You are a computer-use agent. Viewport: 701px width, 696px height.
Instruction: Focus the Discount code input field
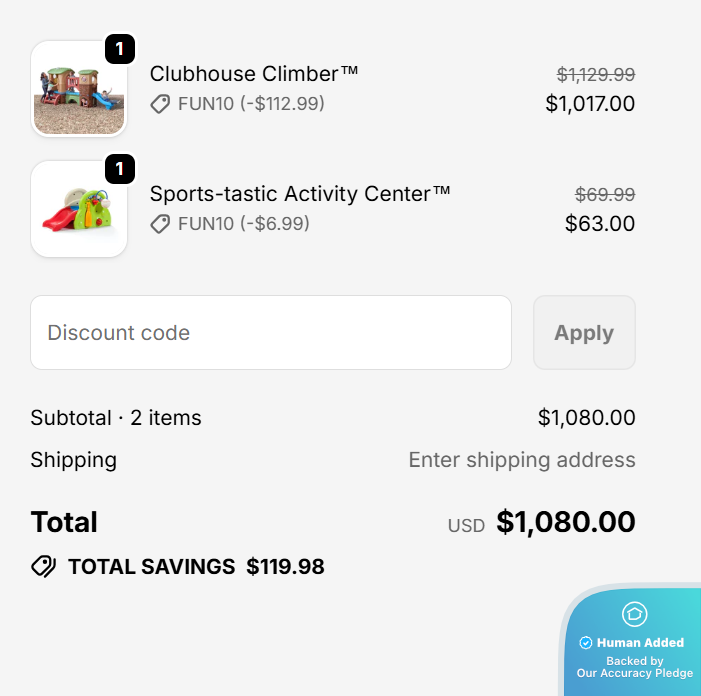point(270,333)
